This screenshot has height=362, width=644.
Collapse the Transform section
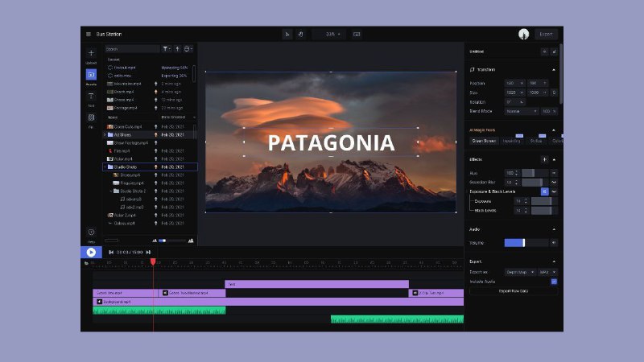[x=554, y=70]
